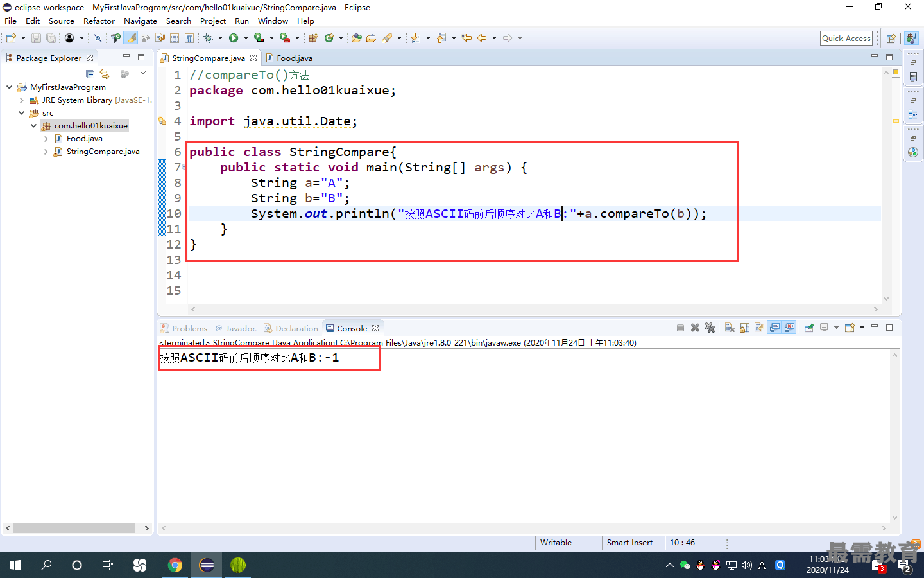Click the volume speaker tray icon
Viewport: 924px width, 578px height.
(x=746, y=565)
